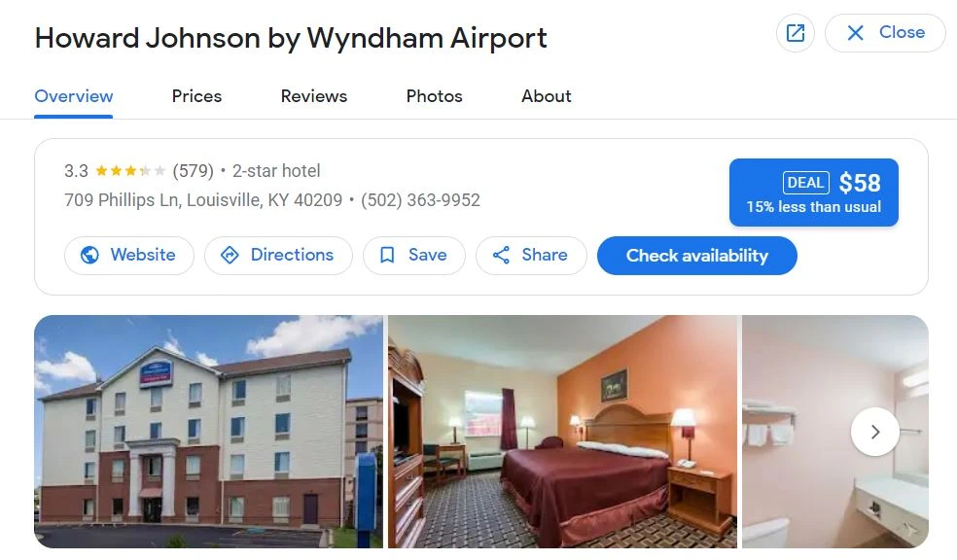Open the Reviews tab
The height and width of the screenshot is (560, 957).
(314, 96)
